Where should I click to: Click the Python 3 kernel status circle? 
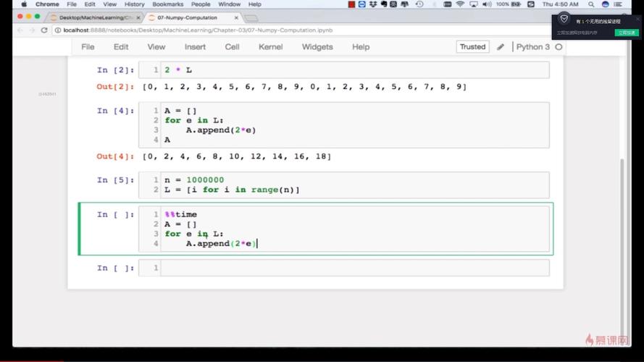click(559, 47)
